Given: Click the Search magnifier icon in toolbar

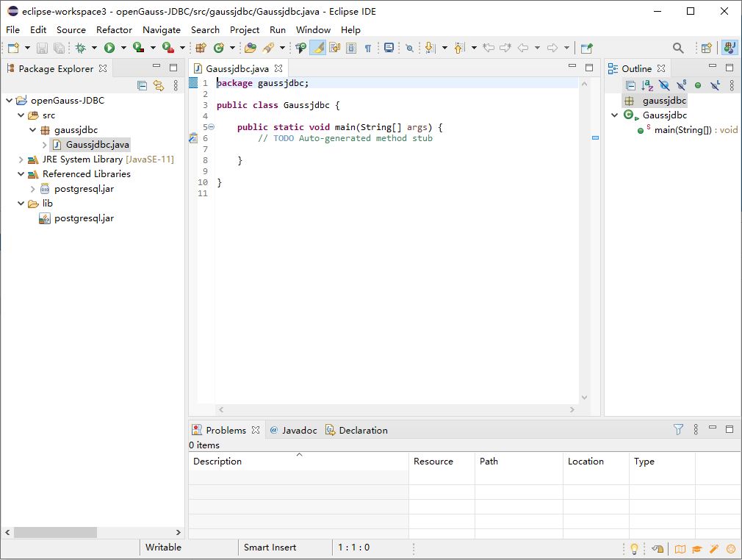Looking at the screenshot, I should tap(678, 48).
